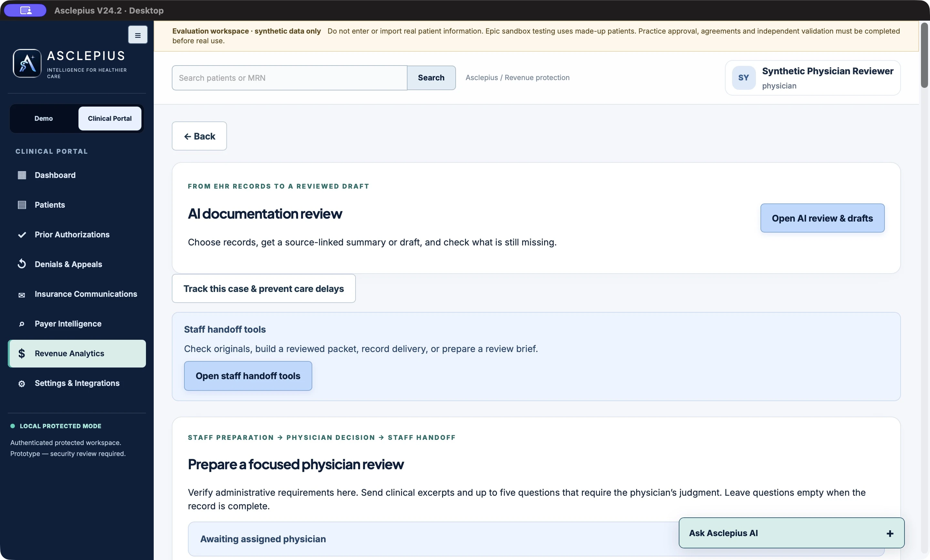This screenshot has width=930, height=560.
Task: Click the AI documentation review heading
Action: click(x=265, y=214)
